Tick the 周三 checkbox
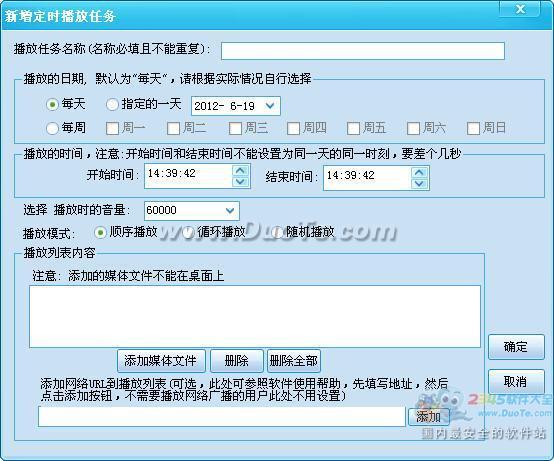Screen dimensions: 554x461 click(235, 129)
